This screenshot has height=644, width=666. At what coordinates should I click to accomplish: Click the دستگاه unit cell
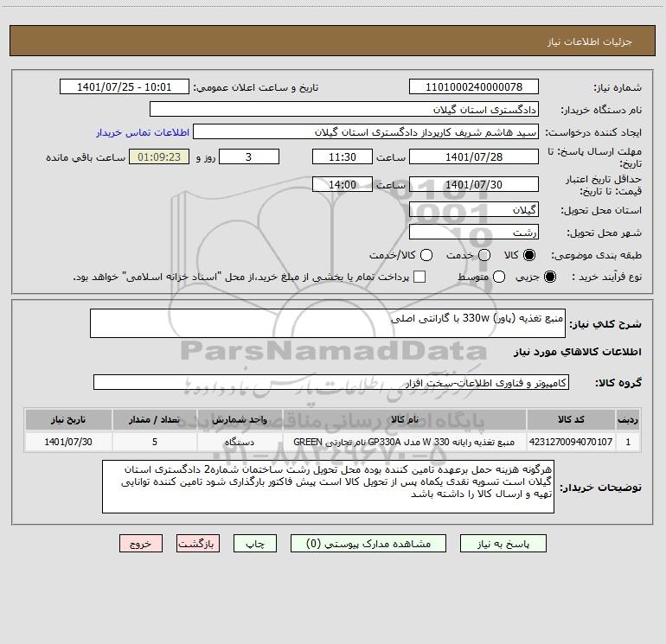tap(240, 442)
